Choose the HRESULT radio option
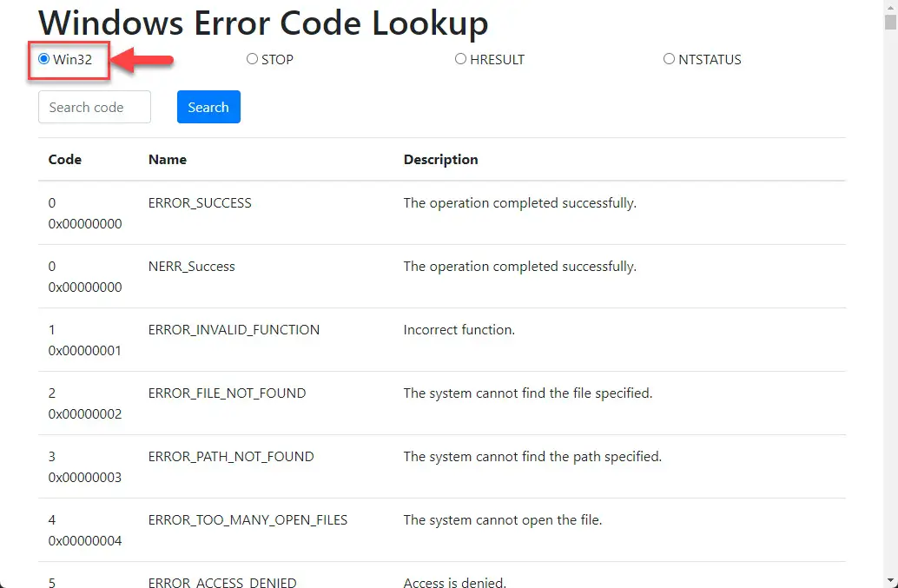 [460, 59]
